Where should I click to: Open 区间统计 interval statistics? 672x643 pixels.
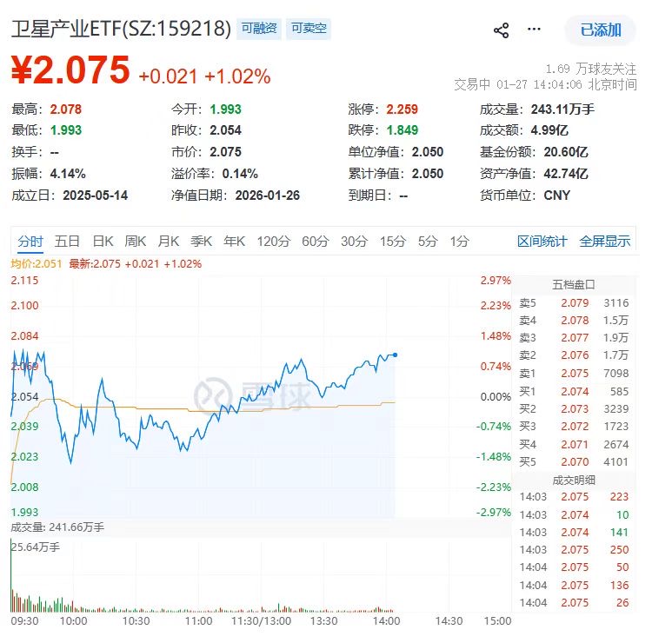pyautogui.click(x=542, y=242)
